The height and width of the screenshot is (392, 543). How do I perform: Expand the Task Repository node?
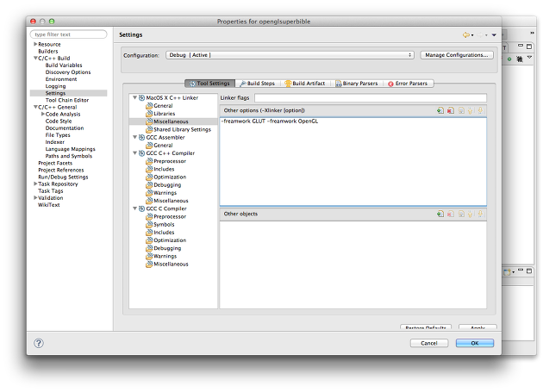coord(35,184)
